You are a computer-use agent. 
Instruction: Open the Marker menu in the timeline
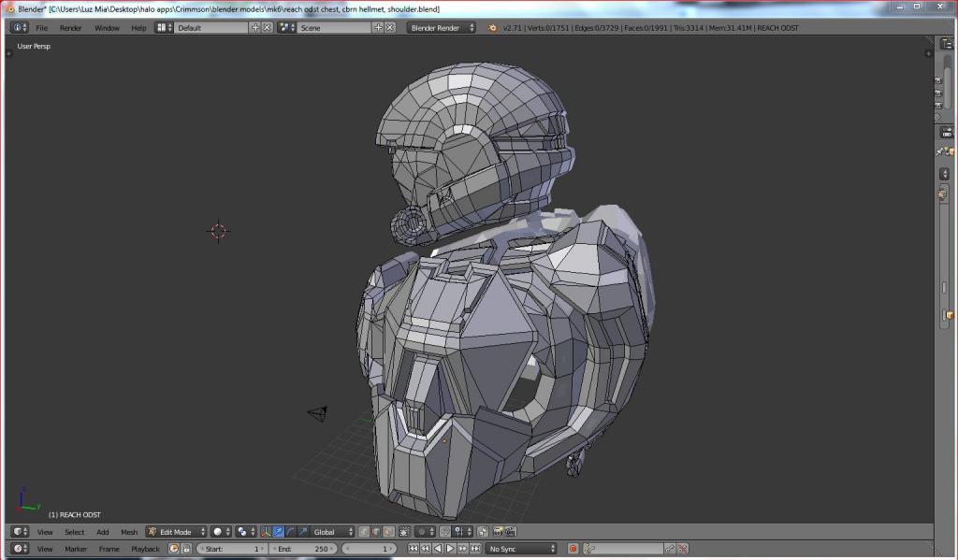pos(76,549)
